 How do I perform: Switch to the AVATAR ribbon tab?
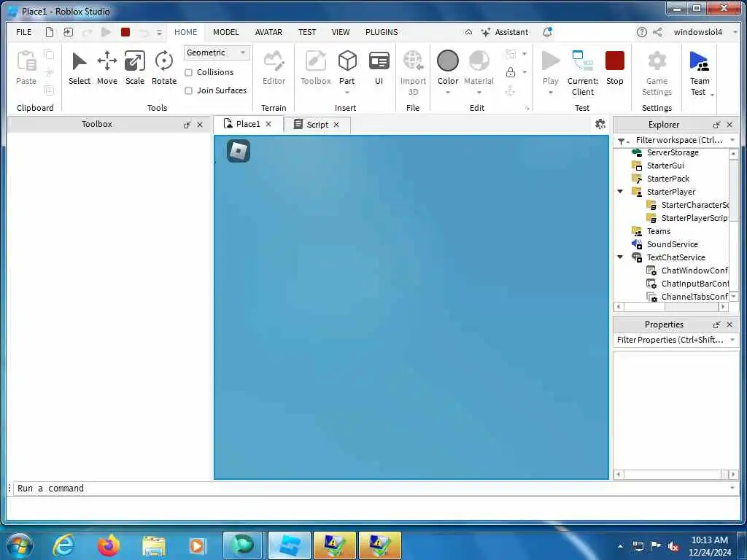268,32
